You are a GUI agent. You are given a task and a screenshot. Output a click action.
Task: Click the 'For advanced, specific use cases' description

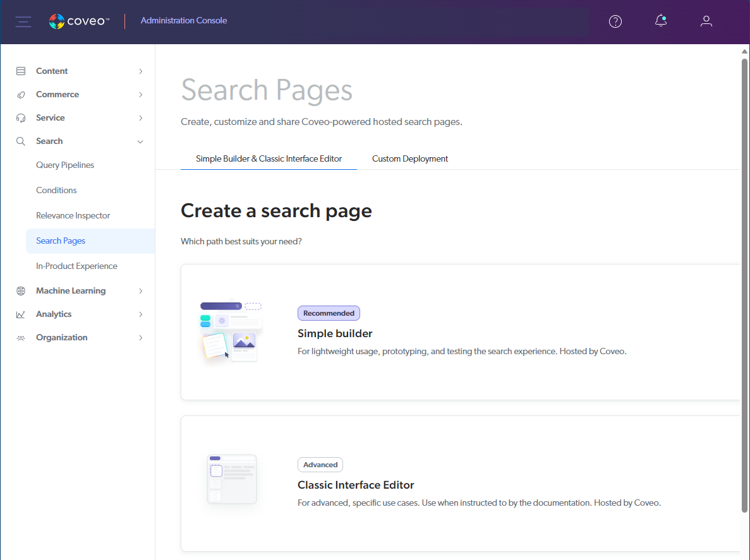pos(480,503)
